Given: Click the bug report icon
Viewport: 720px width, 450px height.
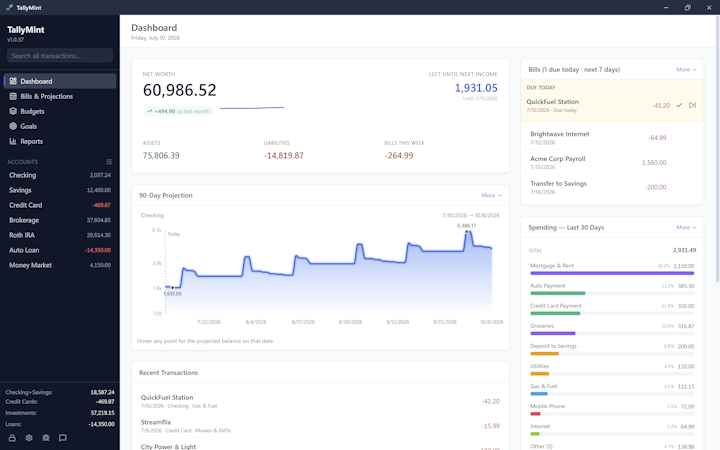Looking at the screenshot, I should pos(46,438).
